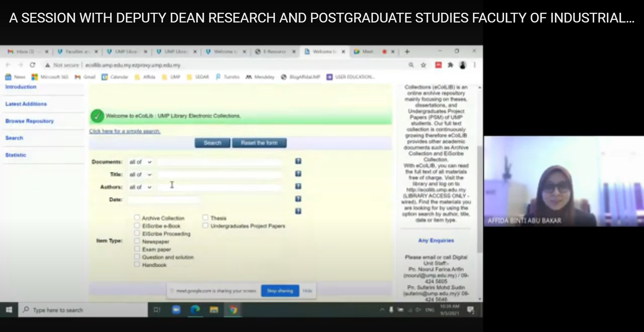Open Latest Additions in sidebar
The image size is (644, 332).
(x=26, y=104)
